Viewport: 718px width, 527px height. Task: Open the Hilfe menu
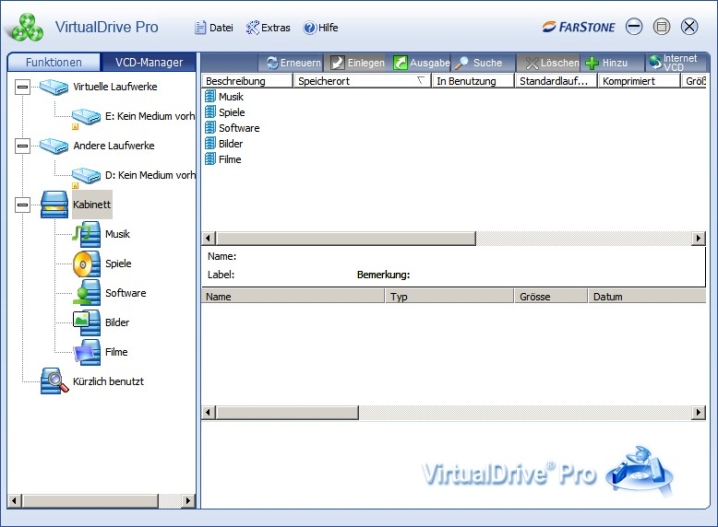(321, 28)
